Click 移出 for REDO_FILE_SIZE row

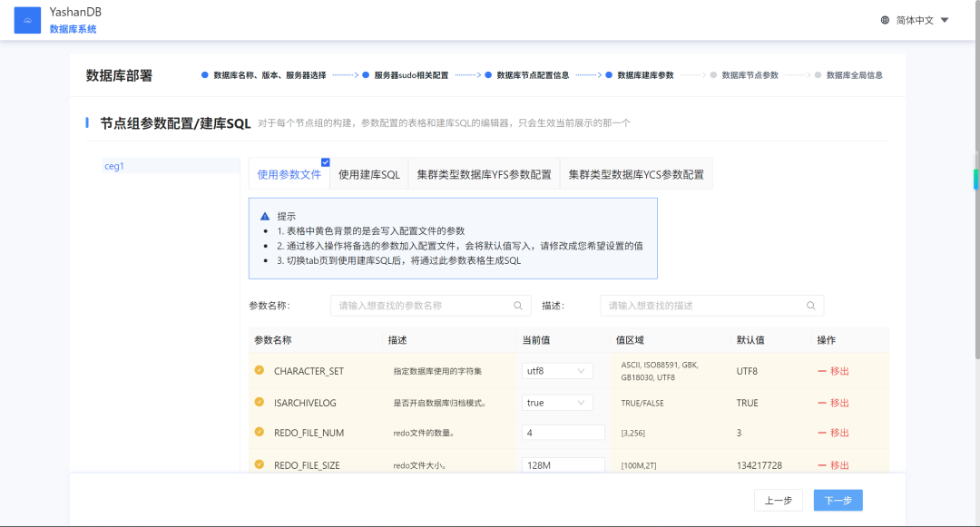[x=833, y=465]
